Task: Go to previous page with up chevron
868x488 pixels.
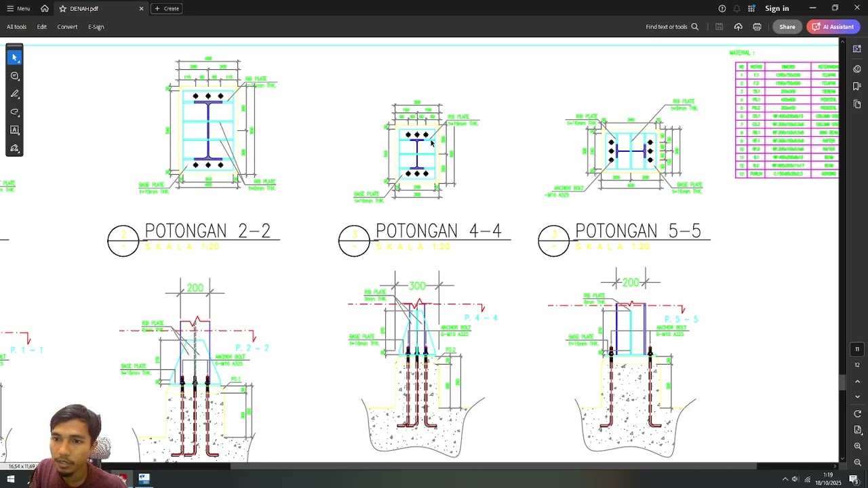Action: [x=857, y=382]
